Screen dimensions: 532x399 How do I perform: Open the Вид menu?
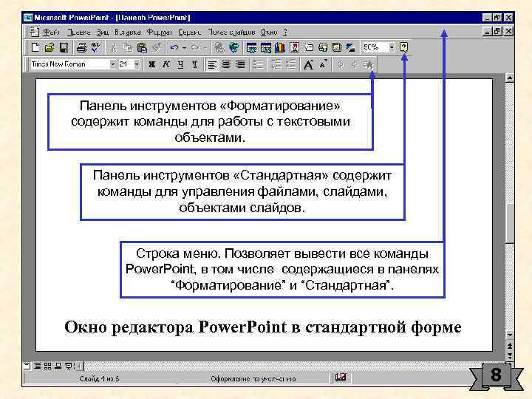[x=103, y=33]
